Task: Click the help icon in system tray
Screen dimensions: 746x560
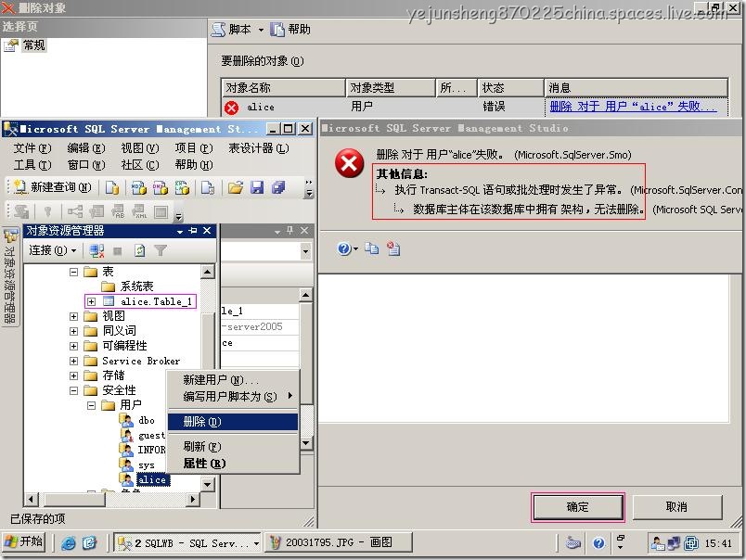Action: 599,542
